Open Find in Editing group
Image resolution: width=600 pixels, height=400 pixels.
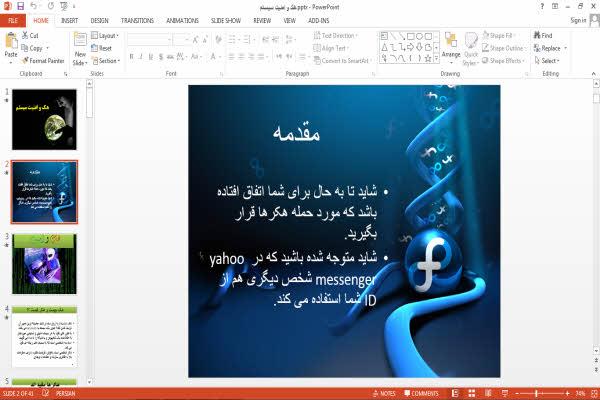[x=543, y=36]
